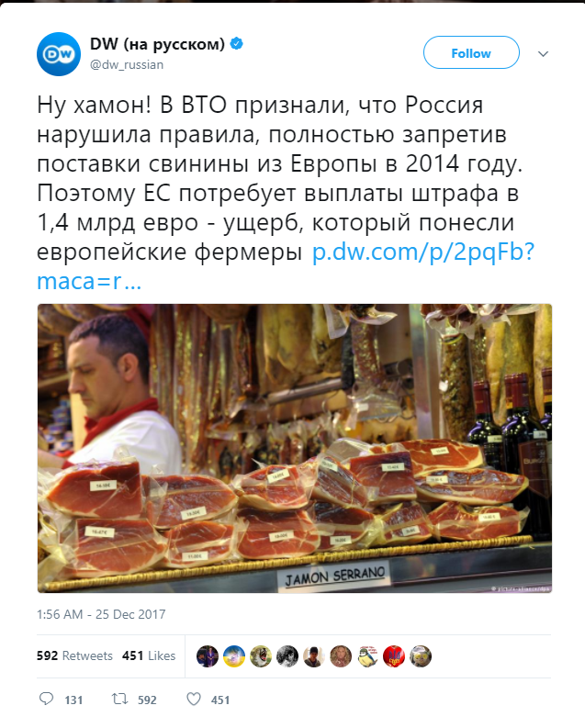Open the yellow sunglasses liker avatar

coord(421,656)
